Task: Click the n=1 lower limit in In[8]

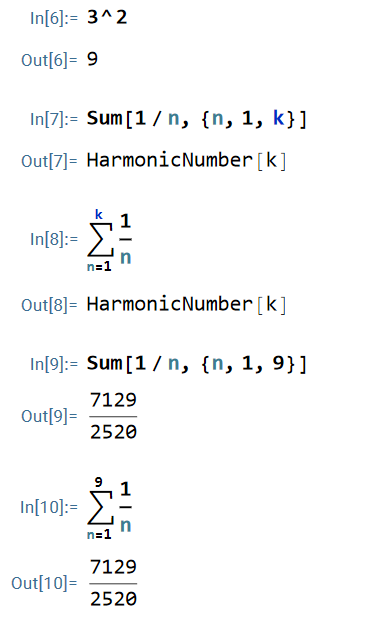Action: [99, 267]
